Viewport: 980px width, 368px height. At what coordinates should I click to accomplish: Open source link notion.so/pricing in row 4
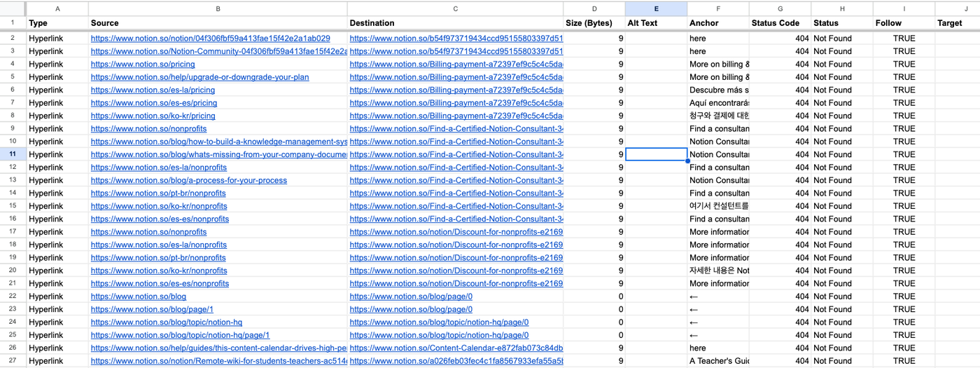(x=143, y=64)
